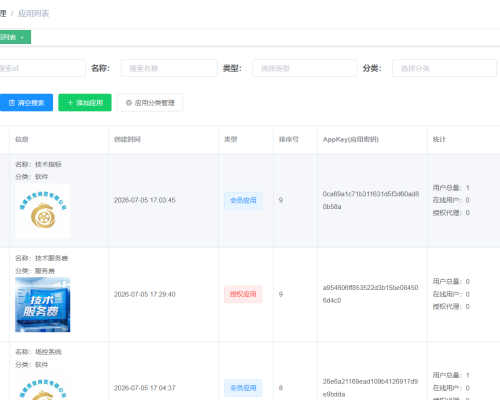Click the blue 清空搜索 button
The width and height of the screenshot is (500, 400).
[26, 103]
